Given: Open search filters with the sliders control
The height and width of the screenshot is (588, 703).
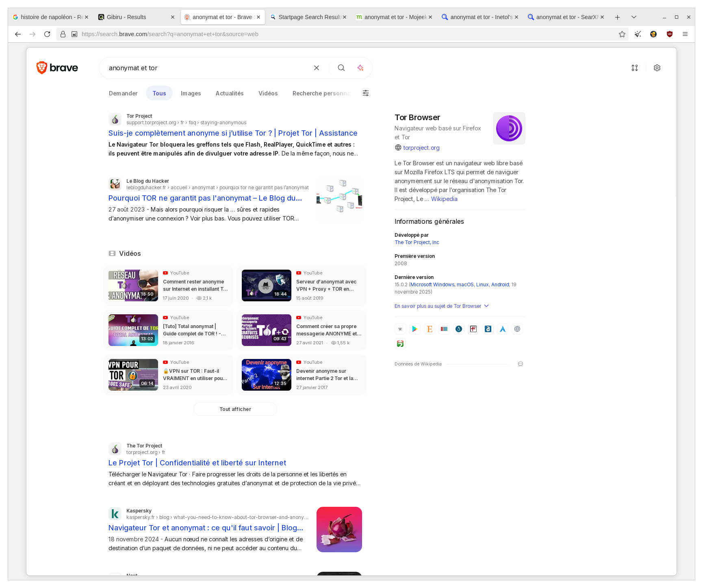Looking at the screenshot, I should [x=365, y=93].
